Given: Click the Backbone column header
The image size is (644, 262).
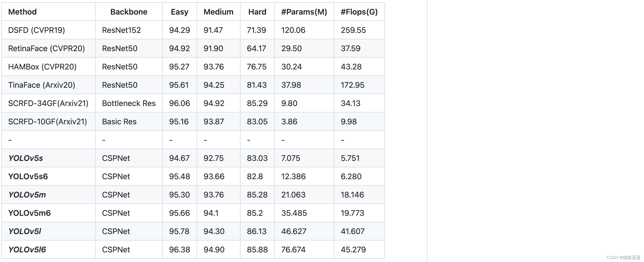Looking at the screenshot, I should [x=129, y=12].
